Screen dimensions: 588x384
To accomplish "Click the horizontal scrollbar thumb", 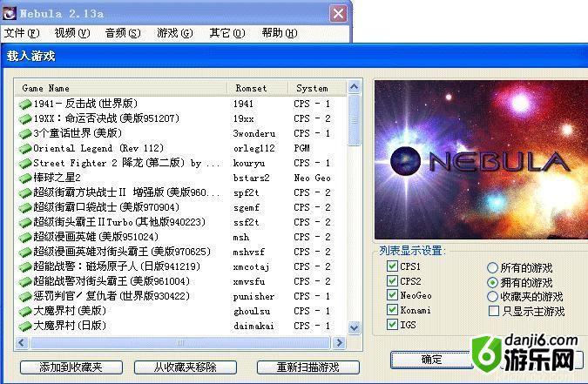I will tap(180, 343).
